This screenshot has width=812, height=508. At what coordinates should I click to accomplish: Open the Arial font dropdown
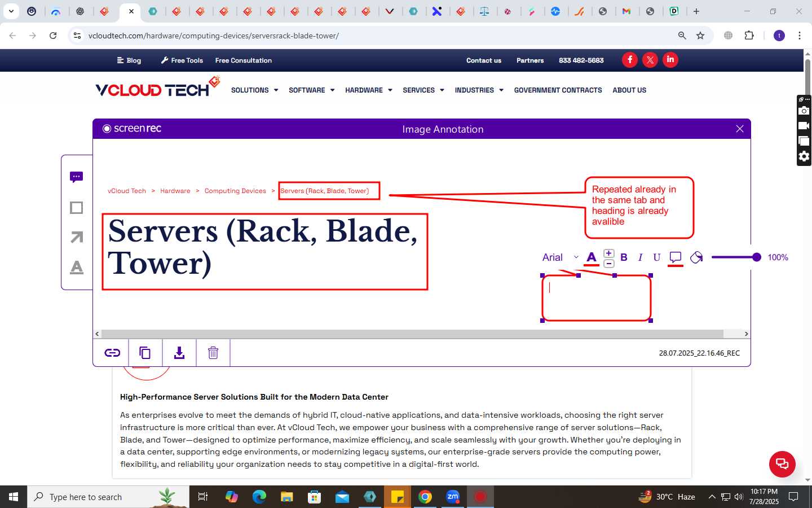pos(561,257)
